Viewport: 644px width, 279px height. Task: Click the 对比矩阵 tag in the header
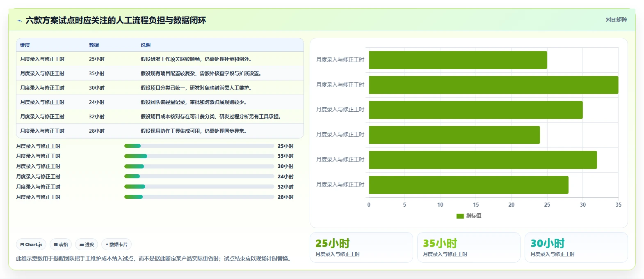616,20
